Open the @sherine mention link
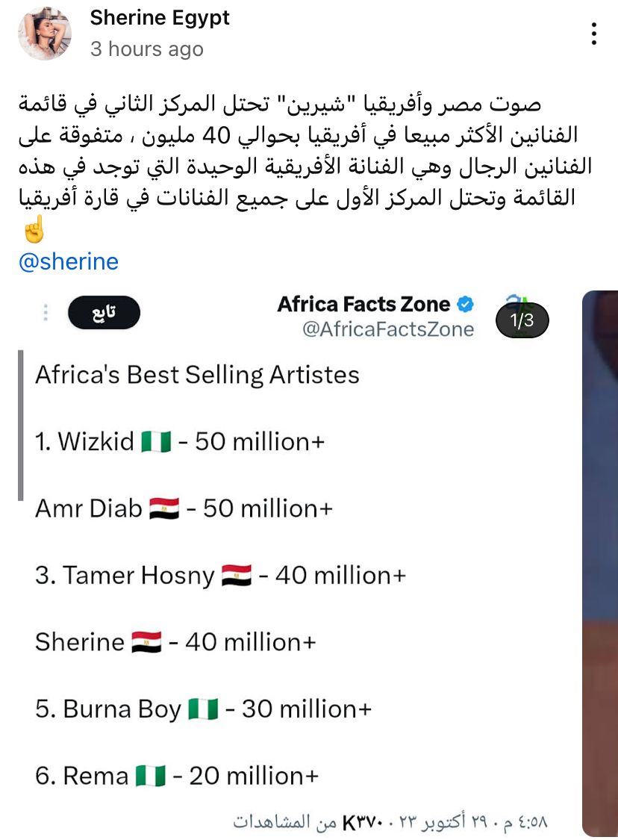Image resolution: width=618 pixels, height=840 pixels. click(x=68, y=262)
